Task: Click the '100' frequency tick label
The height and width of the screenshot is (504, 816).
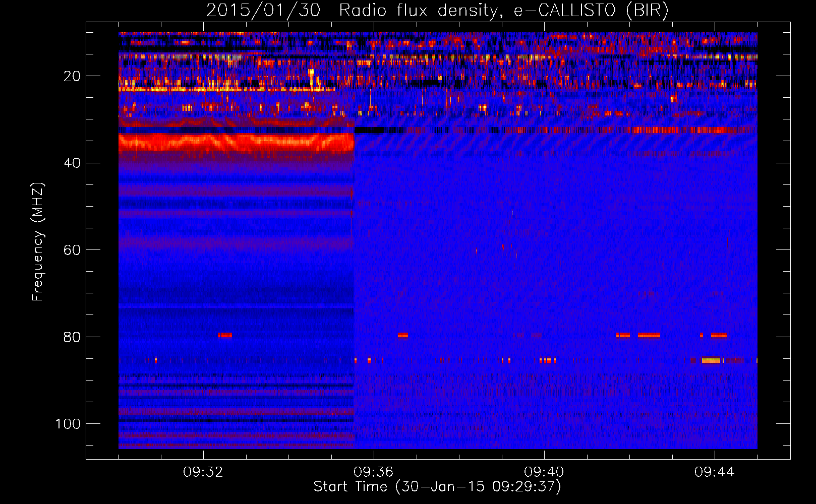Action: (68, 424)
